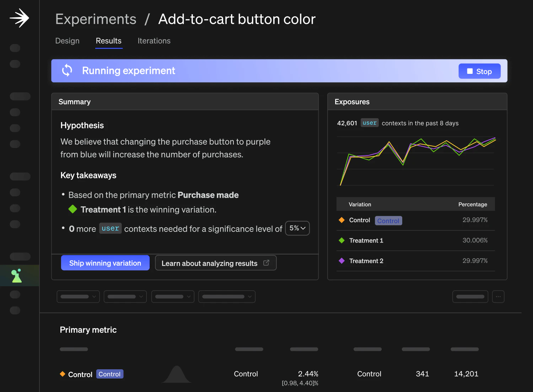Expand the first filter dropdown below Summary

click(78, 296)
